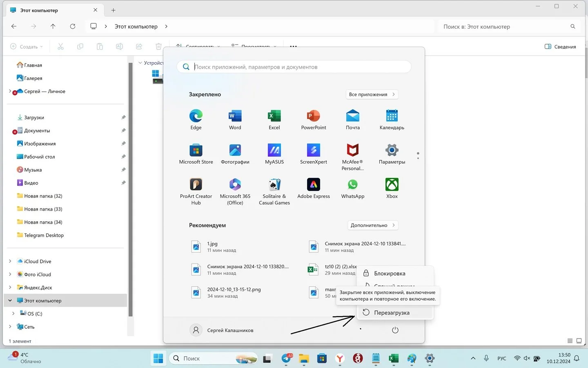
Task: Open Все приложения list
Action: point(372,94)
